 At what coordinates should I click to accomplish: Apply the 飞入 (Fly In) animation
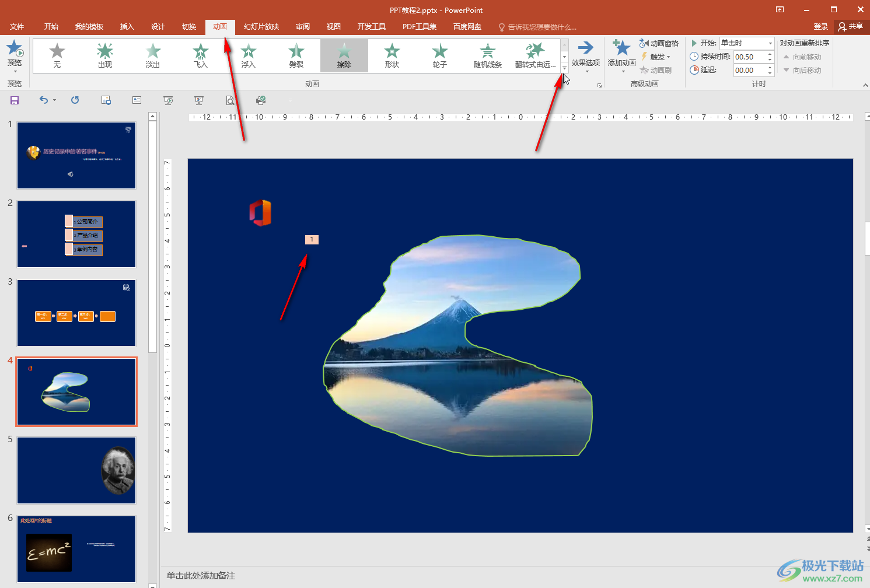201,56
